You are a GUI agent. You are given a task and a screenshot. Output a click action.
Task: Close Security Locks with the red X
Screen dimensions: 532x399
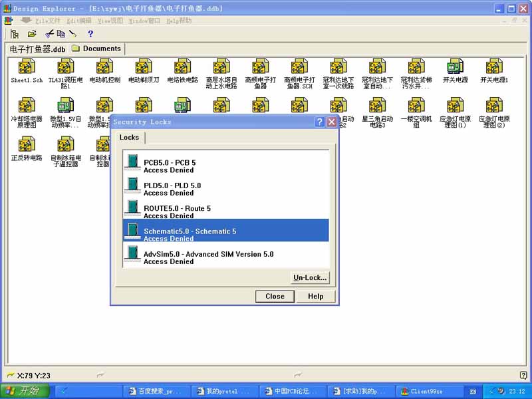(332, 122)
